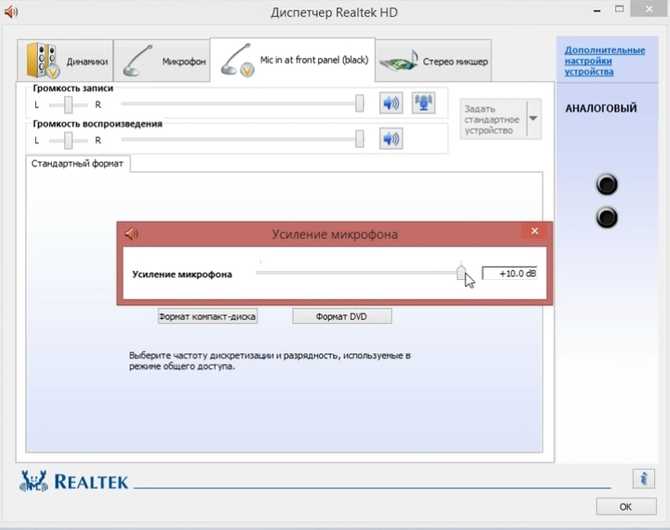Click the speaker icon in the boost popup title
Viewport: 670px width, 530px height.
point(132,234)
